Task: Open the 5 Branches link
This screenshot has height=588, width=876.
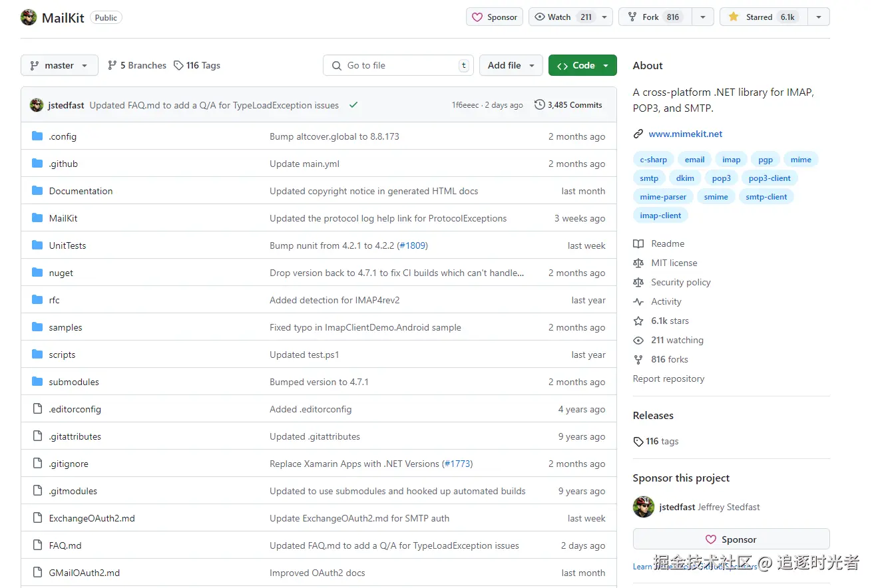Action: (136, 65)
